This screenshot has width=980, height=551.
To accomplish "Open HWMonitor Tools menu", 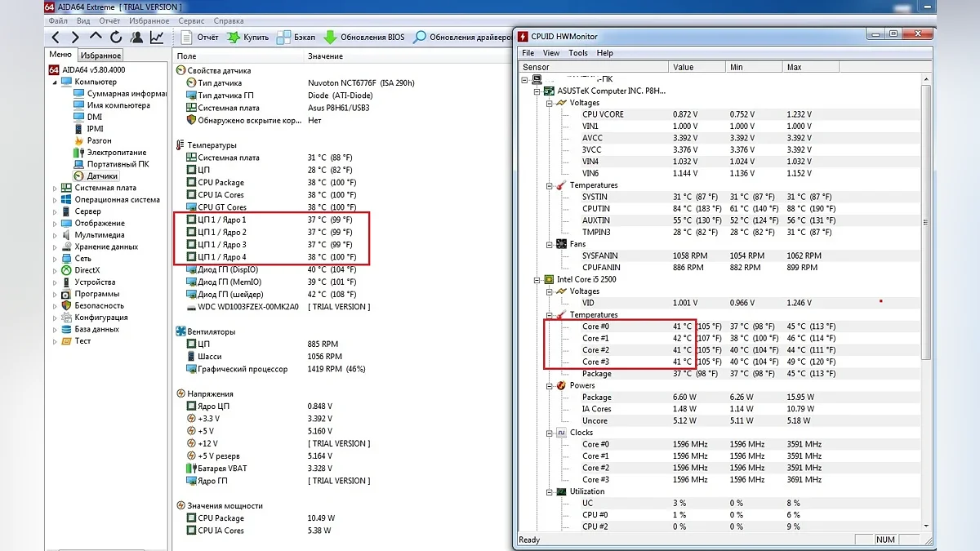I will coord(578,53).
